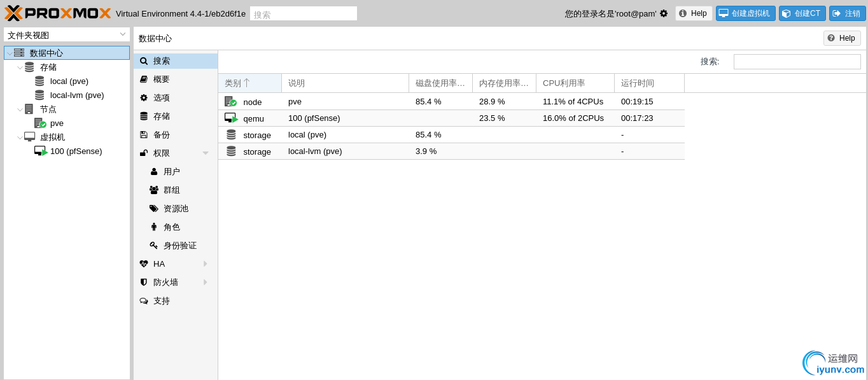Viewport: 868px width, 380px height.
Task: Sort by 类别 column header
Action: [250, 83]
